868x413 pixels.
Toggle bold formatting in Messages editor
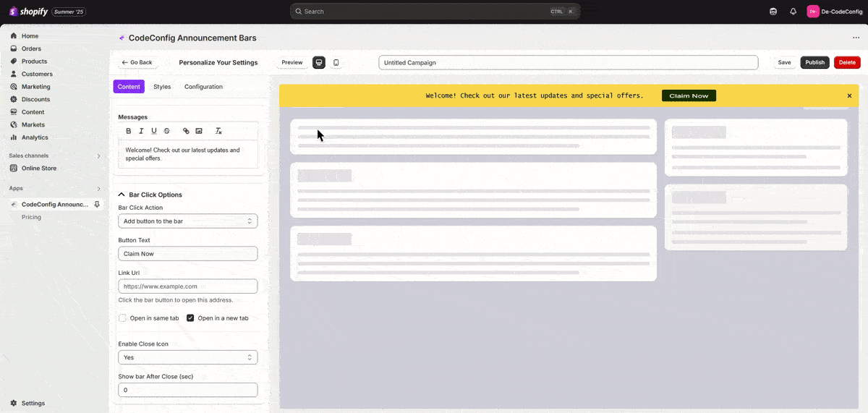coord(129,131)
